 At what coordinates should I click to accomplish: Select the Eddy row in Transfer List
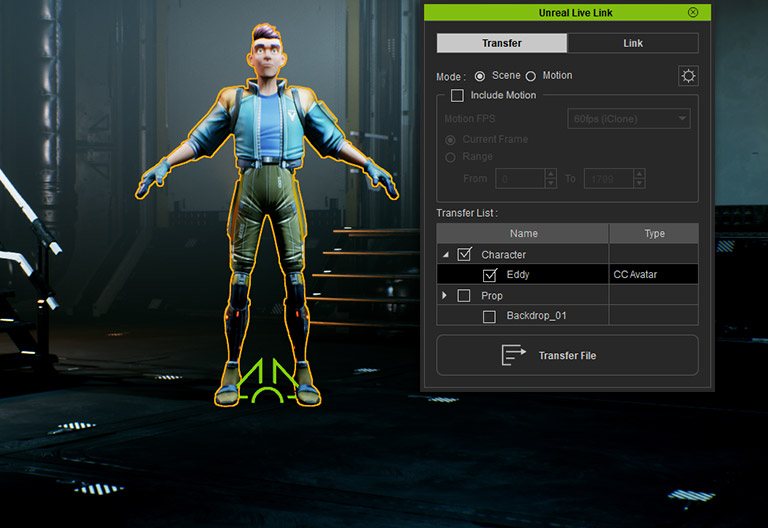(567, 274)
